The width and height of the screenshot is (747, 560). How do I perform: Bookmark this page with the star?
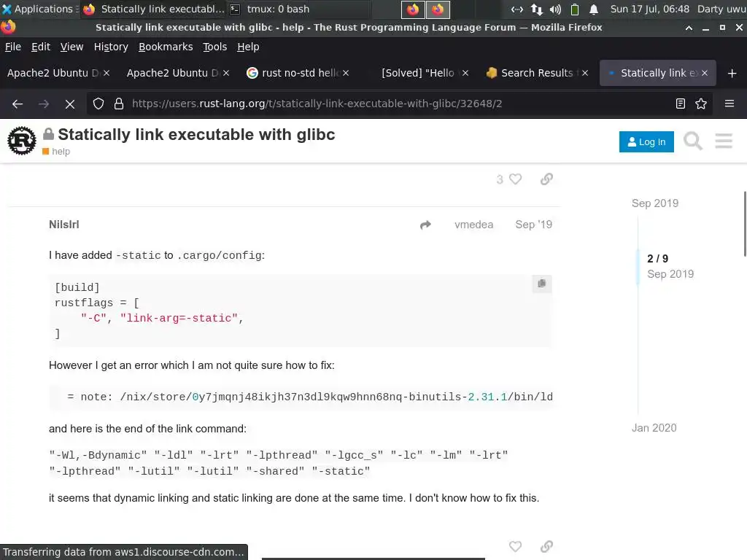tap(701, 104)
